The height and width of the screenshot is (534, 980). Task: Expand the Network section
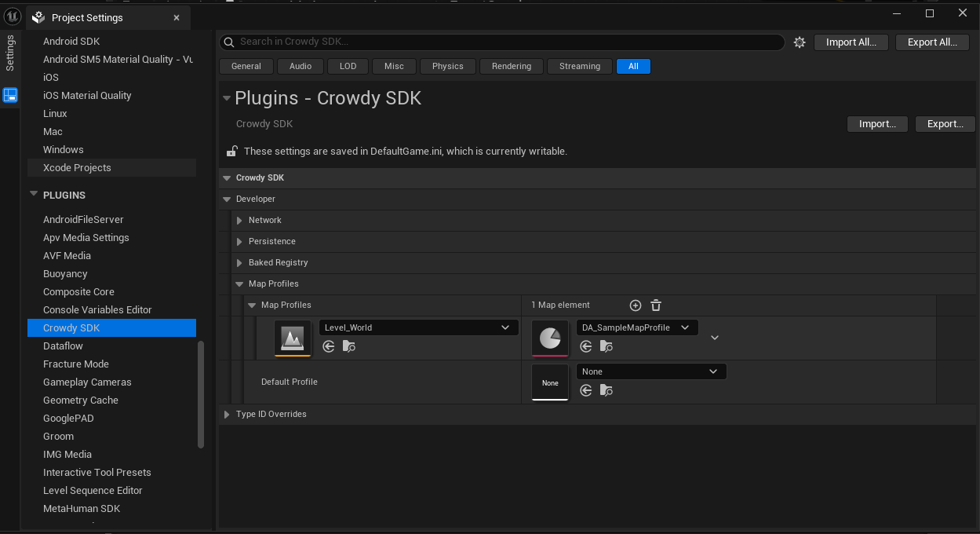point(239,221)
